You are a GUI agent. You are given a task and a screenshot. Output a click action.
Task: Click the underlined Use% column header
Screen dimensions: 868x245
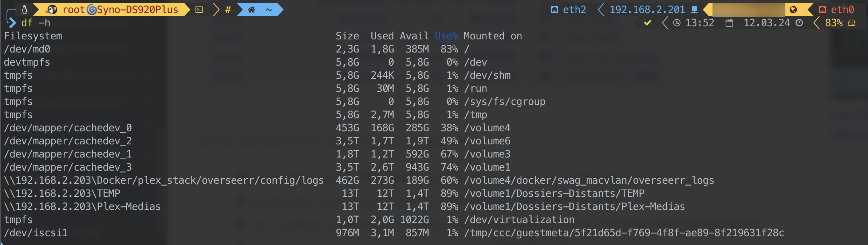[446, 36]
